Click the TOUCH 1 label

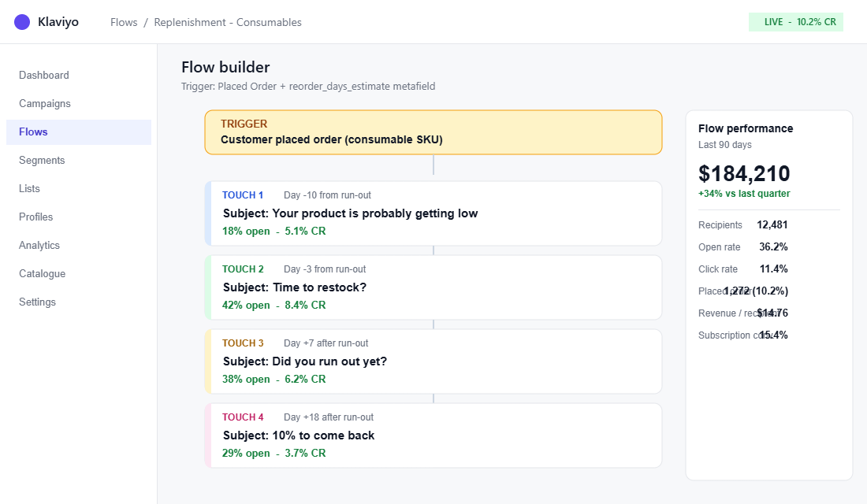243,195
